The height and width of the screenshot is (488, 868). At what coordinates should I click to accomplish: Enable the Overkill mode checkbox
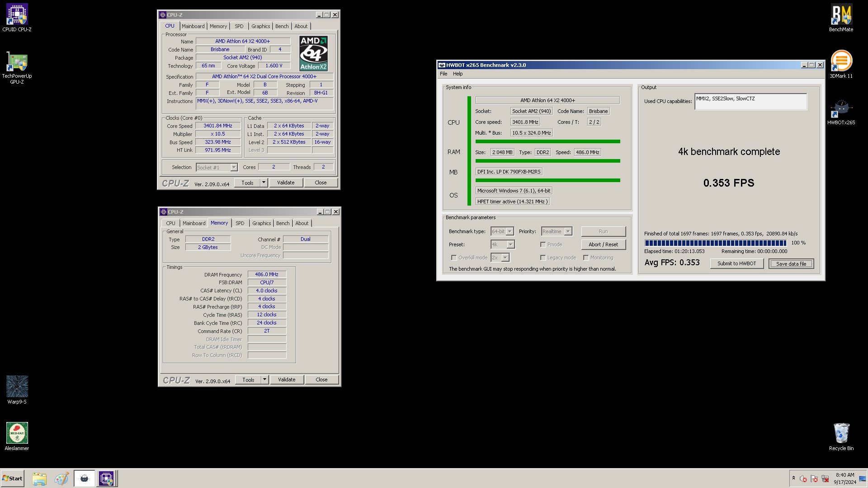click(x=454, y=258)
